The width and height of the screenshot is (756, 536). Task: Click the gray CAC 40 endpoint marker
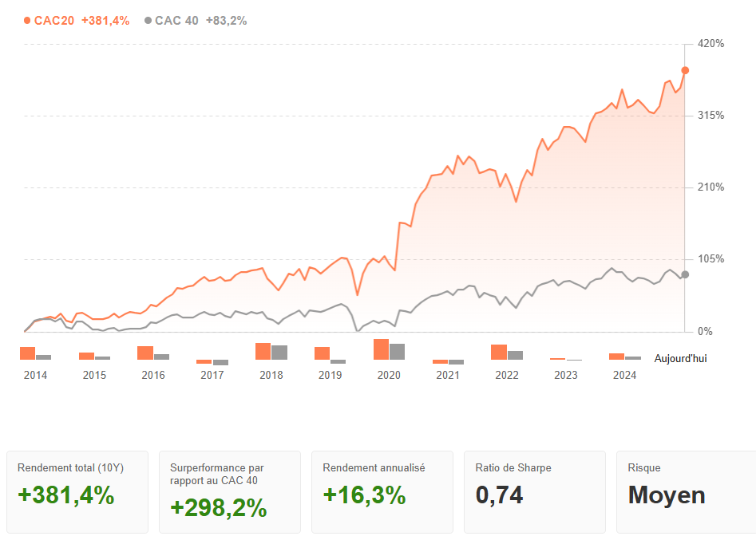tap(685, 275)
